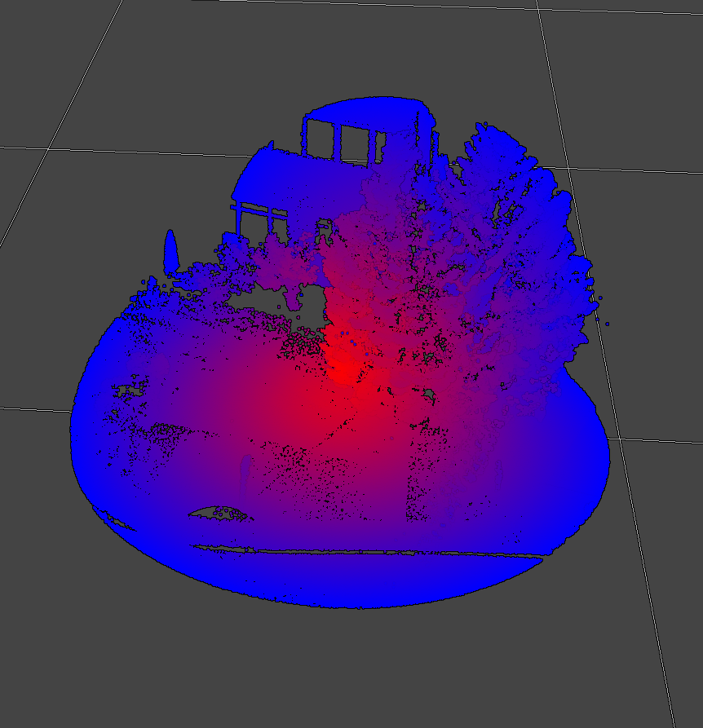Click the grid line intersection at the upper left

(x=48, y=148)
